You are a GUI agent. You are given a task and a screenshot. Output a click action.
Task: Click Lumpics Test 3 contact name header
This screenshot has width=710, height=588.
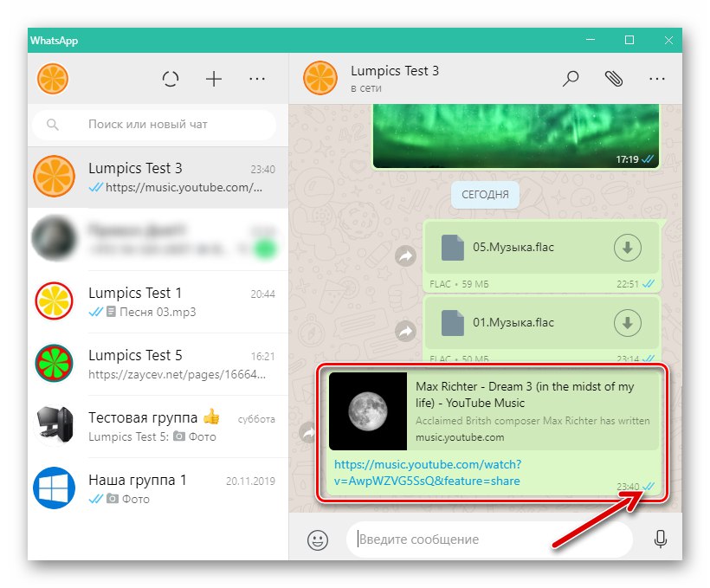tap(394, 71)
